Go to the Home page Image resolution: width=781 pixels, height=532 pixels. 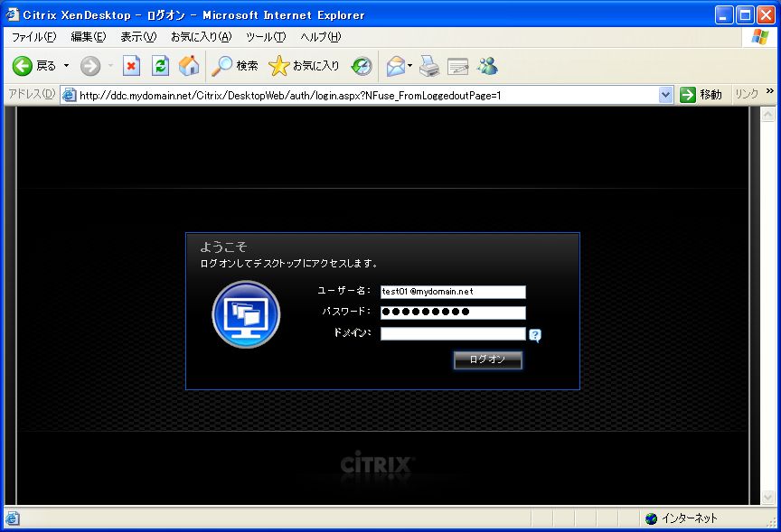(x=189, y=66)
